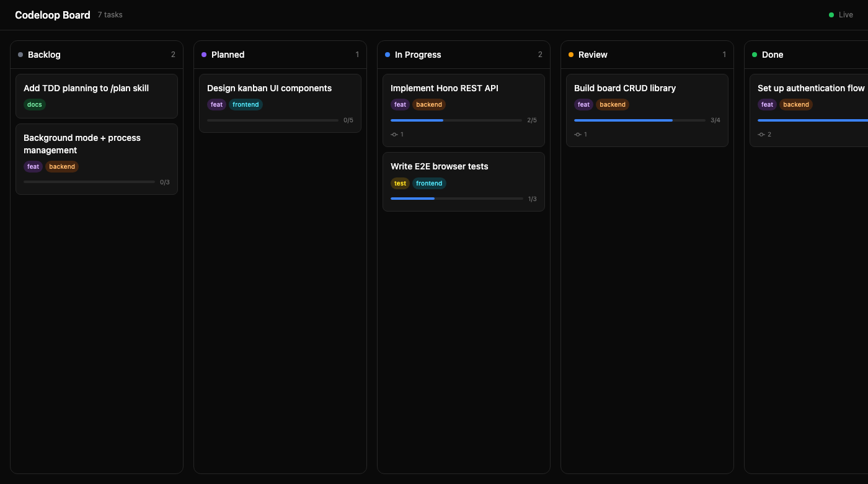Open the Background mode + process management card

click(82, 144)
